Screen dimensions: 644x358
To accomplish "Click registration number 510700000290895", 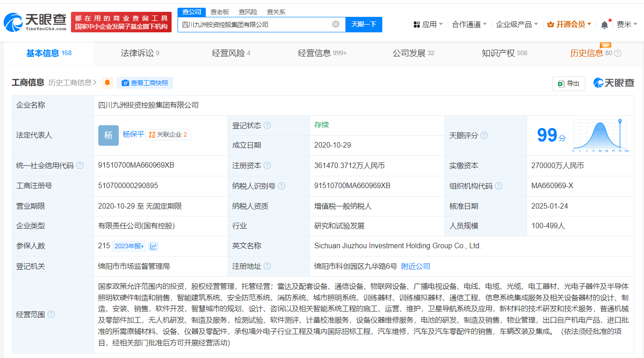I will (128, 185).
